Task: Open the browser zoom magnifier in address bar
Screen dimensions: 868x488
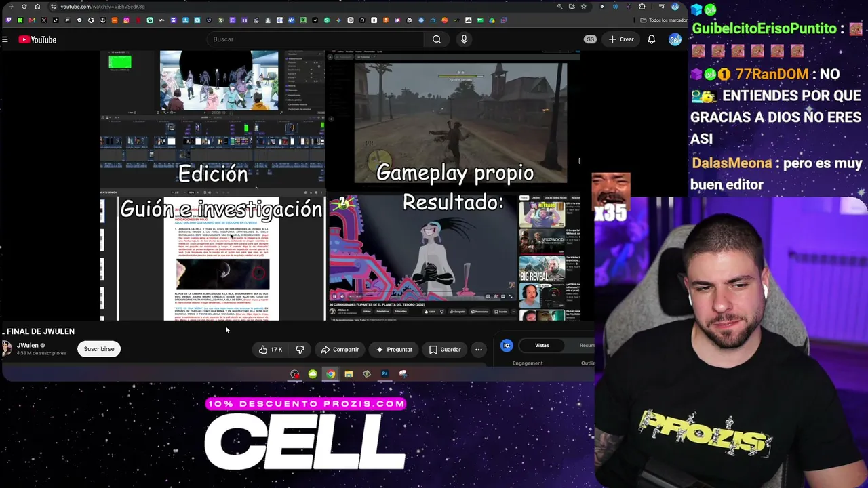Action: (559, 7)
